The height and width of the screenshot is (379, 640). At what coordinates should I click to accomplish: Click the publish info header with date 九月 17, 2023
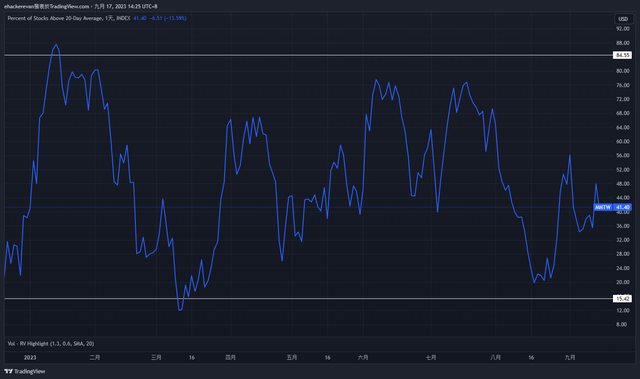pyautogui.click(x=80, y=6)
